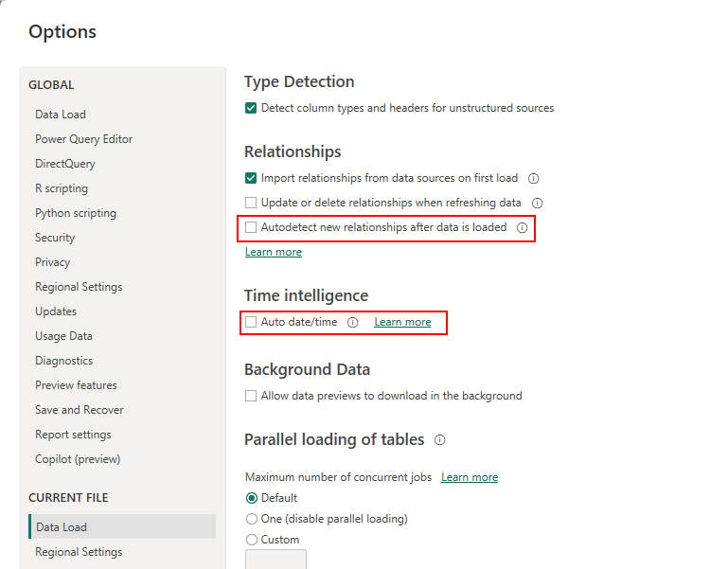
Task: Enable Auto date/time checkbox
Action: [x=251, y=322]
